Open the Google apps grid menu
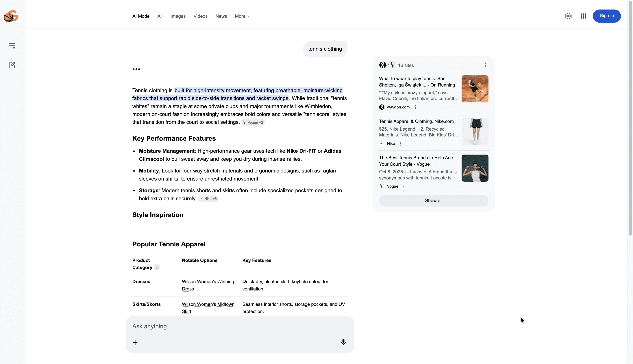The height and width of the screenshot is (364, 633). click(584, 16)
